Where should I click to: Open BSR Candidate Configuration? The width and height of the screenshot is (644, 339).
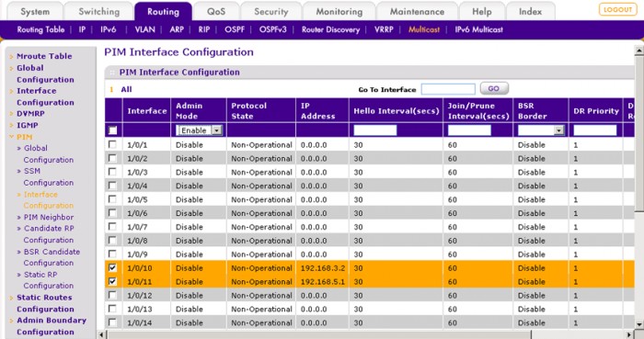[52, 257]
